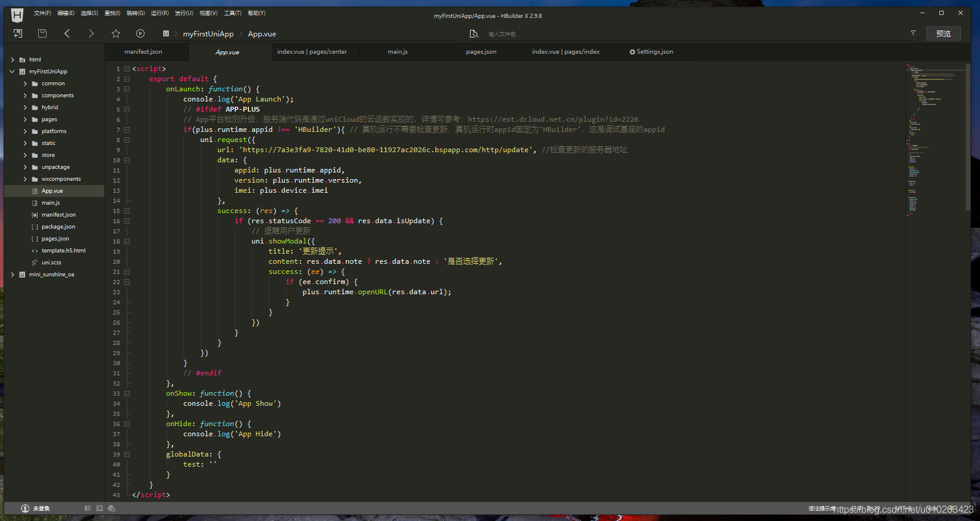Click the main.js file icon in tree
980x521 pixels.
click(x=35, y=203)
